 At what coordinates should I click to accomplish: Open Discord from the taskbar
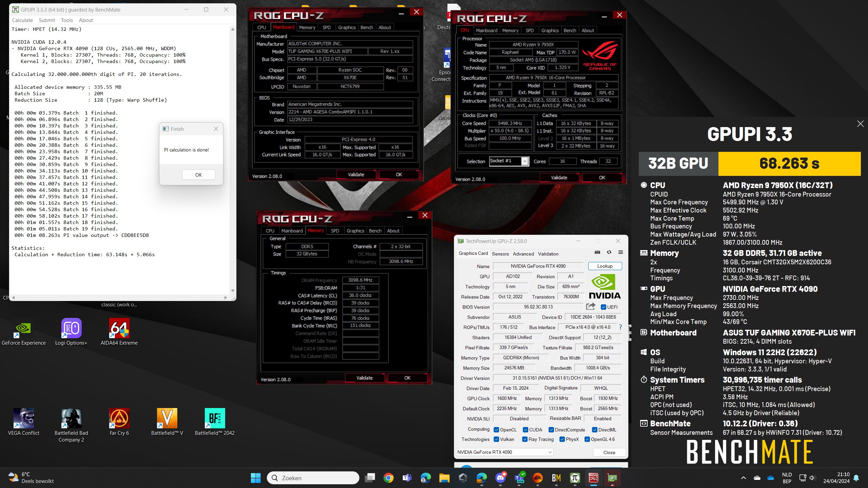pos(500,478)
